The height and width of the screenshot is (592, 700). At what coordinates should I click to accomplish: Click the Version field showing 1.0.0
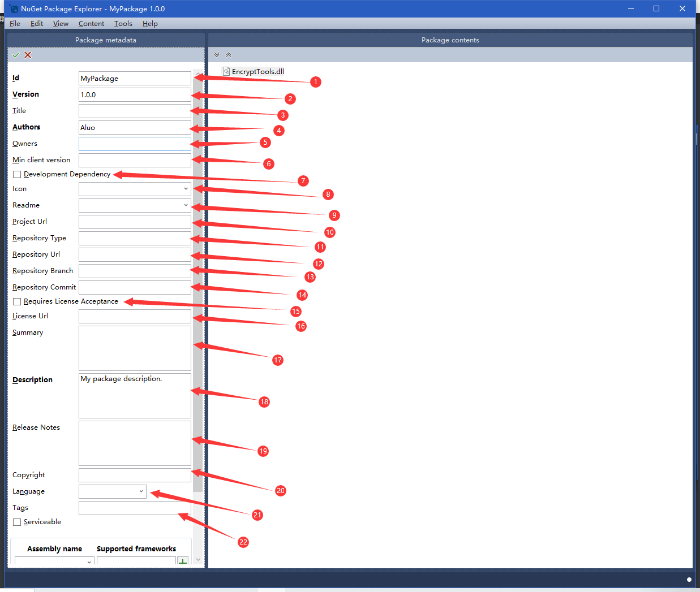click(x=135, y=94)
